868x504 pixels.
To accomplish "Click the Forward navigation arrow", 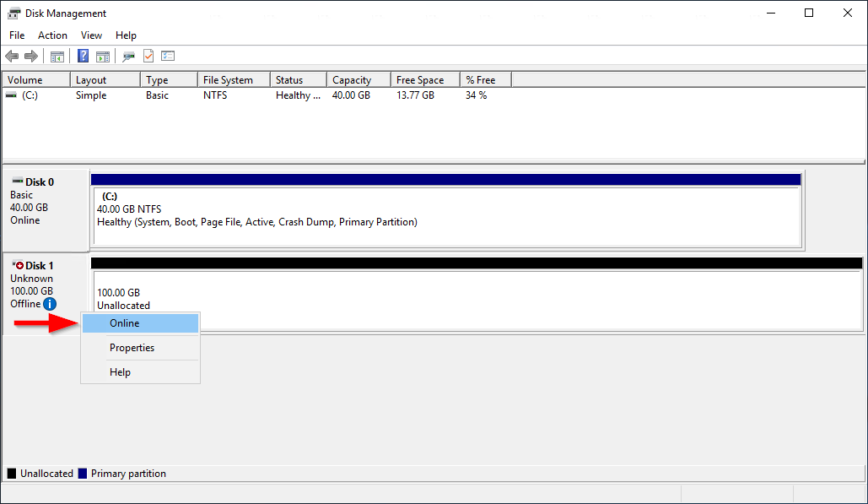I will [x=32, y=56].
